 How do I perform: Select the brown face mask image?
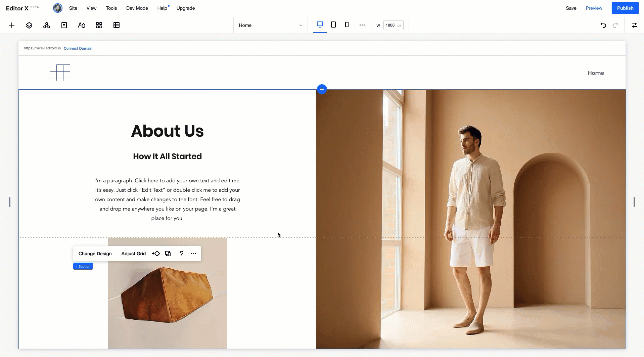pos(168,293)
